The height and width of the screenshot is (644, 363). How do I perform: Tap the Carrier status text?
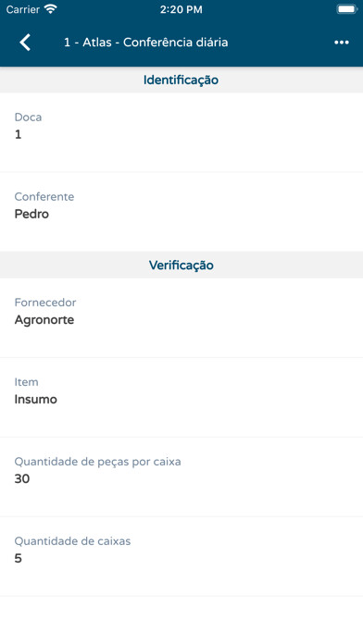[23, 9]
